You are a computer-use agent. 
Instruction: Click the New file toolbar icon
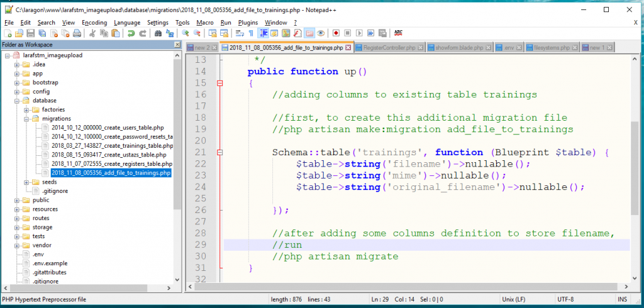8,33
